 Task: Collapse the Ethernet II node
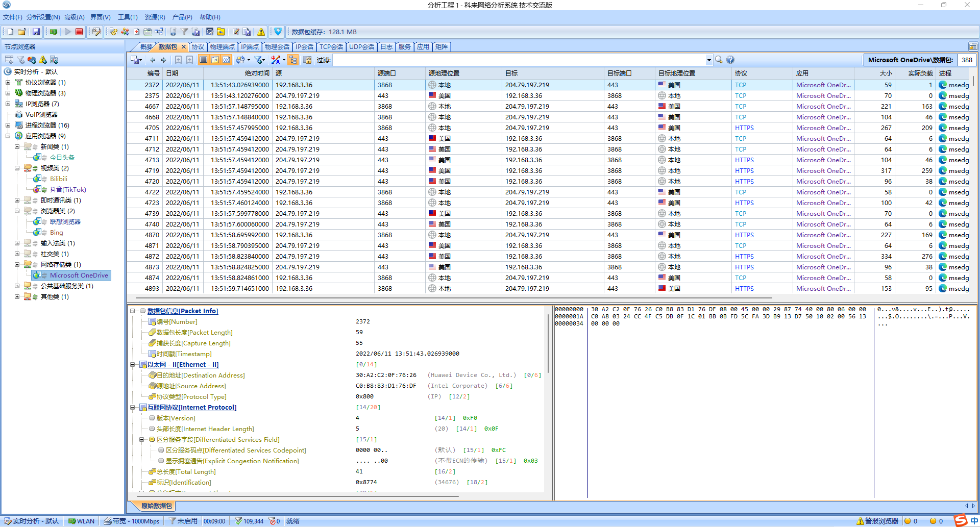pos(133,364)
